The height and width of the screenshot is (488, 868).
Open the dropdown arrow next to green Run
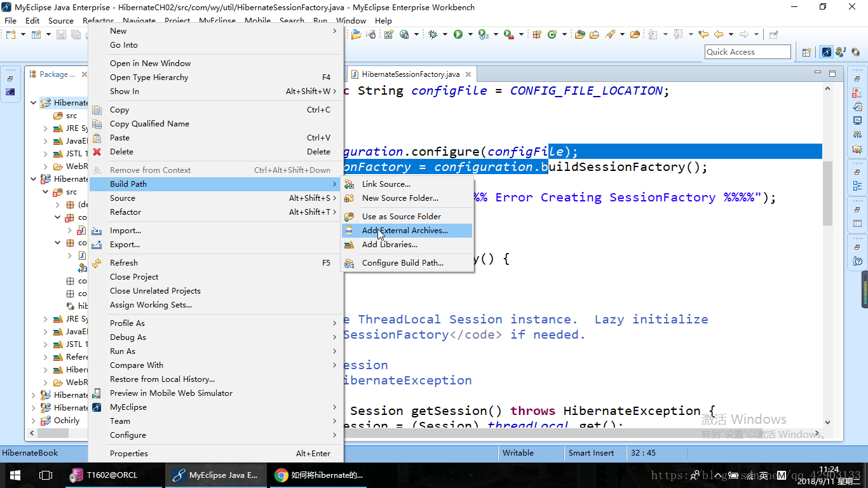point(470,34)
